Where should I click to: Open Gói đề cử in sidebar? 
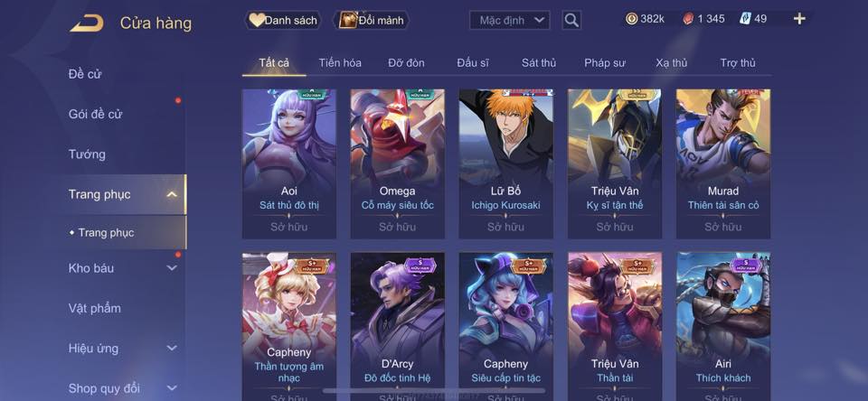pyautogui.click(x=95, y=114)
